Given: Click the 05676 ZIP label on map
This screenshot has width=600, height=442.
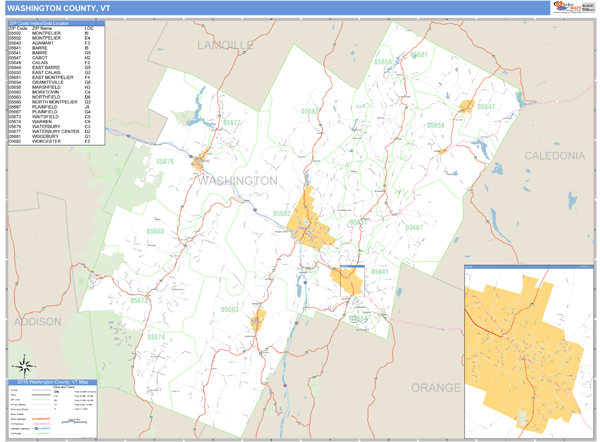Looking at the screenshot, I should (165, 161).
